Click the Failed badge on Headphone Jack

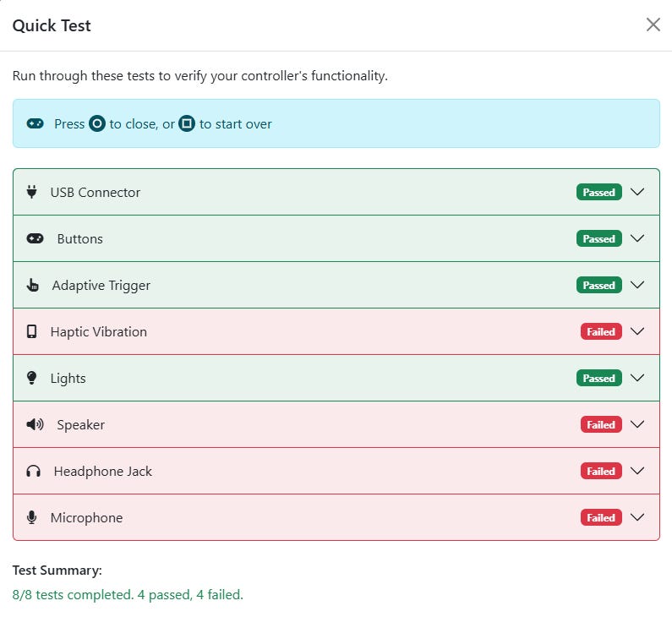[x=600, y=471]
